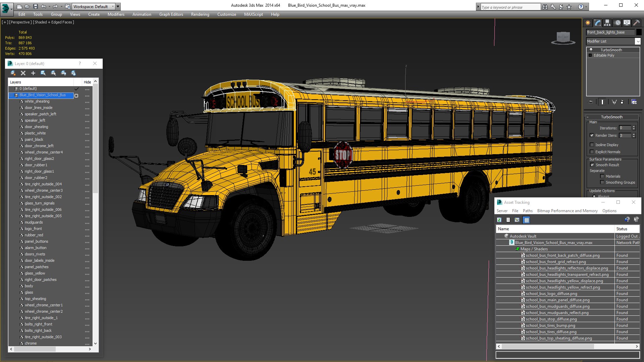Click the Freeze/Unfreeze All Layers icon
This screenshot has height=362, width=644.
[x=73, y=73]
